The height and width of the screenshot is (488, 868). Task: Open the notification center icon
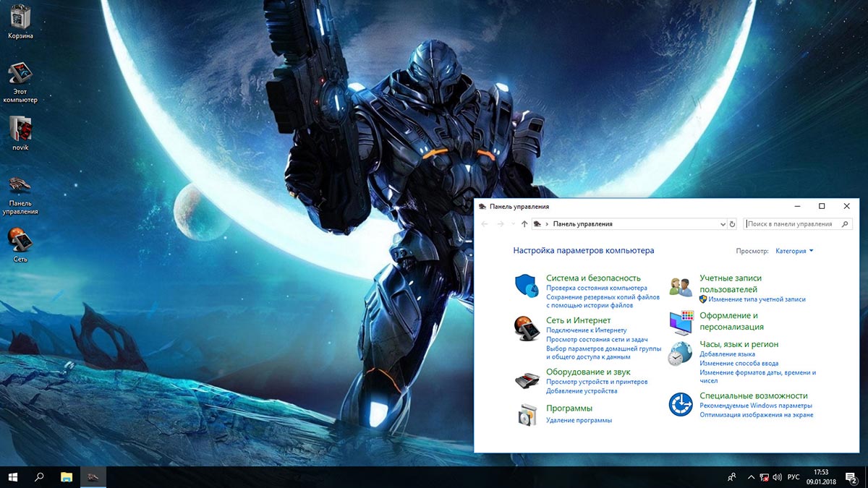pyautogui.click(x=851, y=477)
